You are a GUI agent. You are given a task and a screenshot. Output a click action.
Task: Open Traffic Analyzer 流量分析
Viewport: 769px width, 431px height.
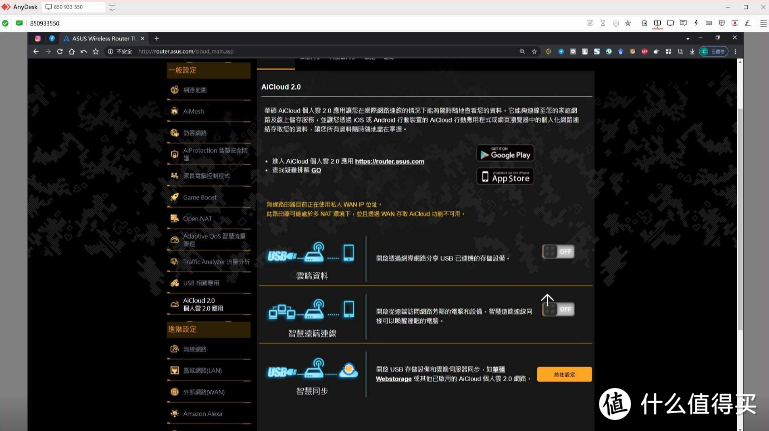(x=208, y=262)
